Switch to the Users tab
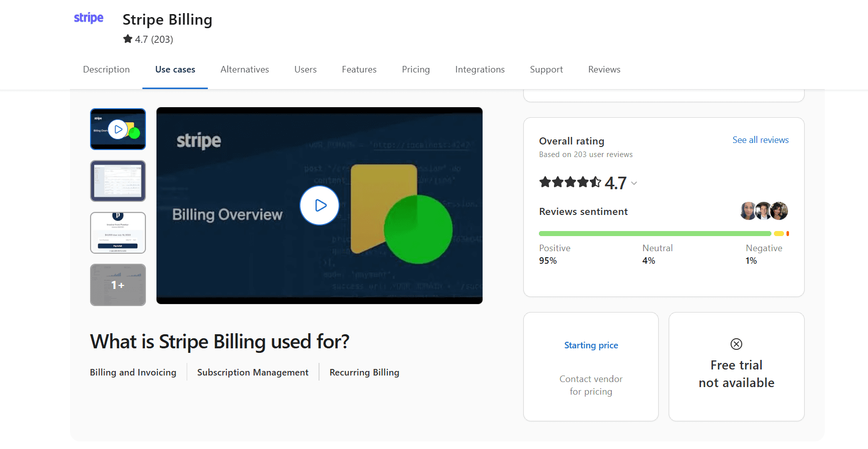This screenshot has width=868, height=449. [305, 69]
